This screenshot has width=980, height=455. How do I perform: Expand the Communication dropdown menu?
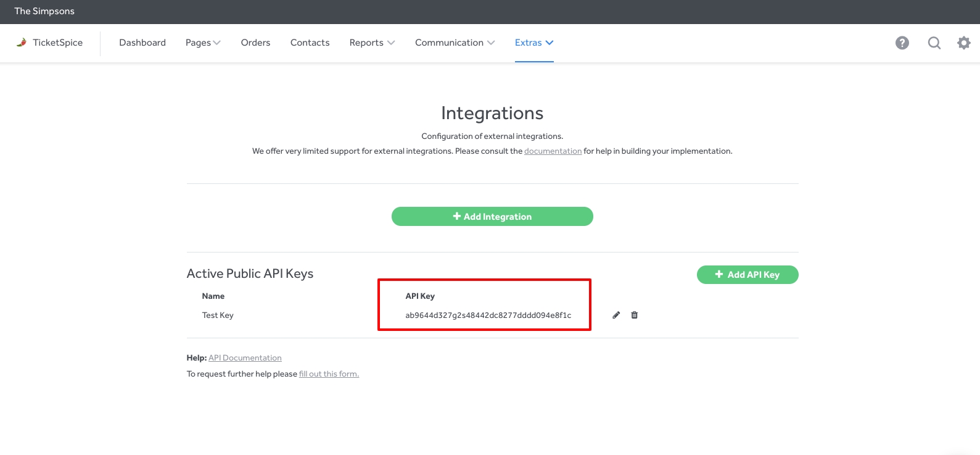(455, 43)
